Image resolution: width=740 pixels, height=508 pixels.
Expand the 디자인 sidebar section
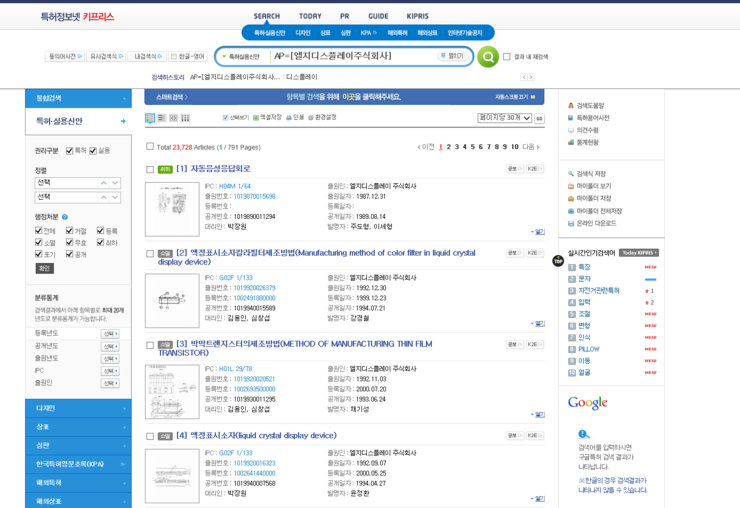click(x=78, y=408)
